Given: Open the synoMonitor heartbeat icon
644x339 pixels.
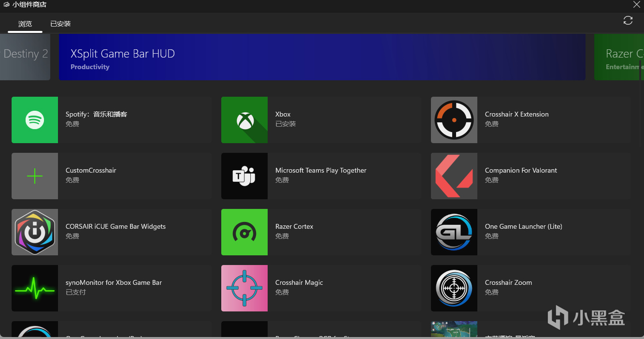Looking at the screenshot, I should (35, 288).
